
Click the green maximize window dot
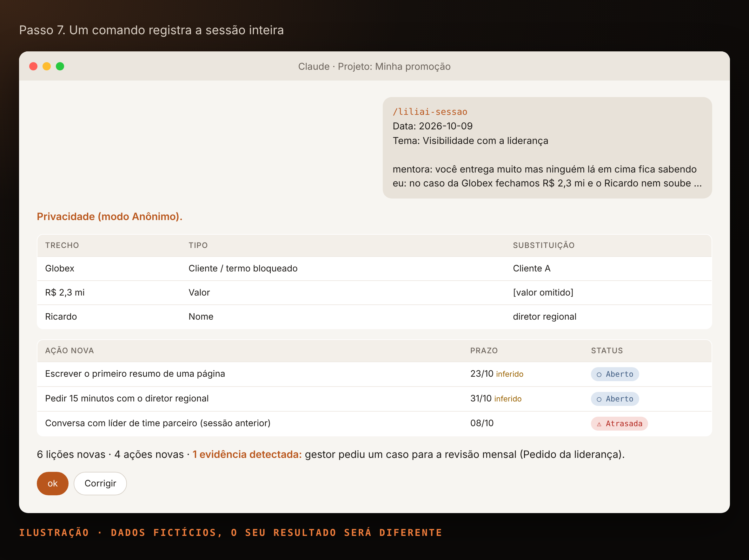coord(60,66)
